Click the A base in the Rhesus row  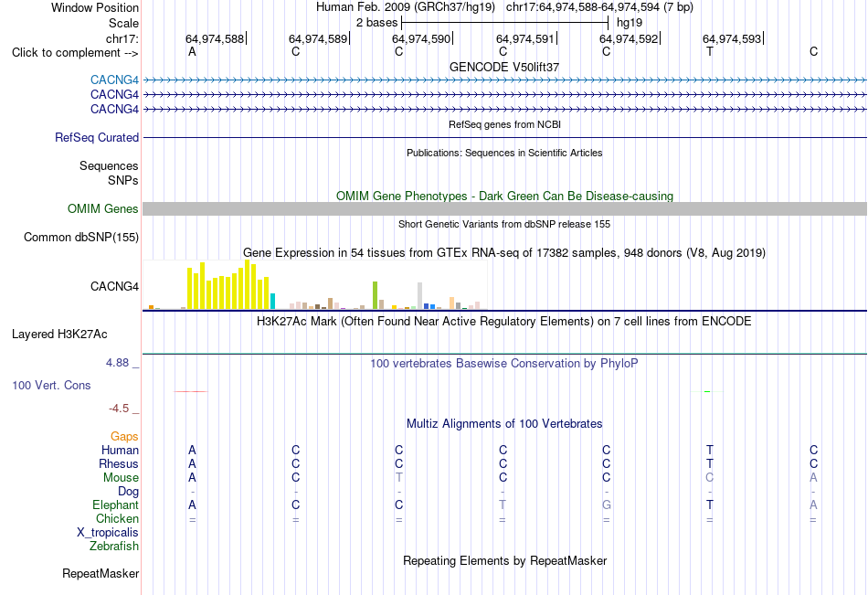tap(192, 463)
